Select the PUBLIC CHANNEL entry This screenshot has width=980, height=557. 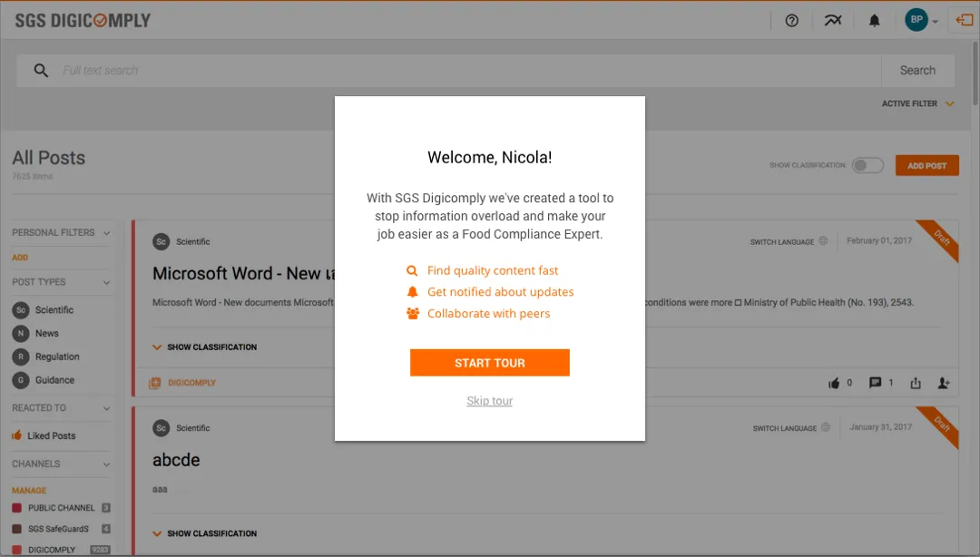click(62, 508)
